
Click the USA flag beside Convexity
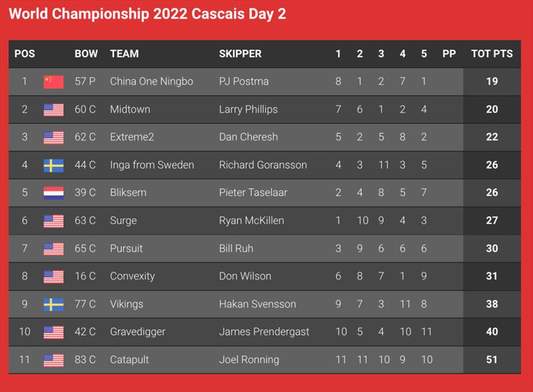tap(53, 277)
